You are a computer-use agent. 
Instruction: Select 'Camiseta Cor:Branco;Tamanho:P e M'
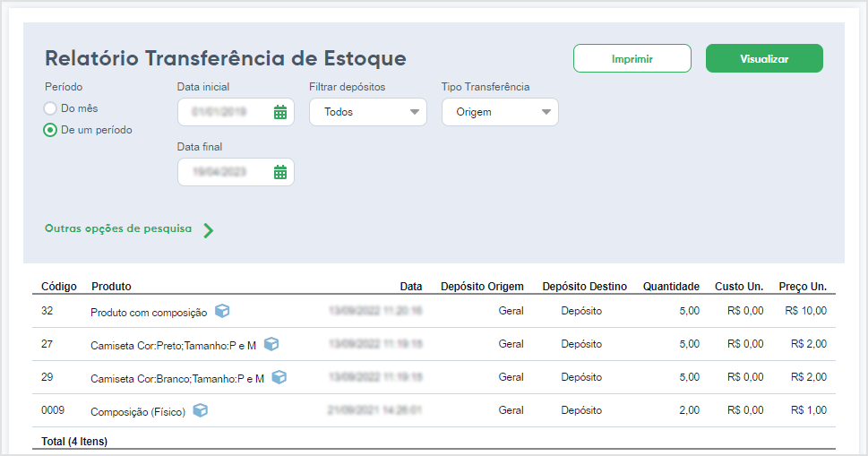[x=177, y=379]
